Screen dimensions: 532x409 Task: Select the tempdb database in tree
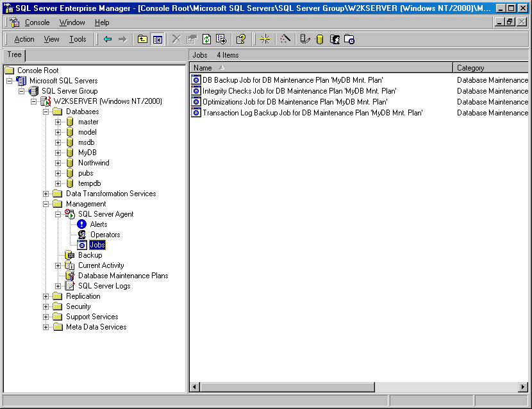90,183
